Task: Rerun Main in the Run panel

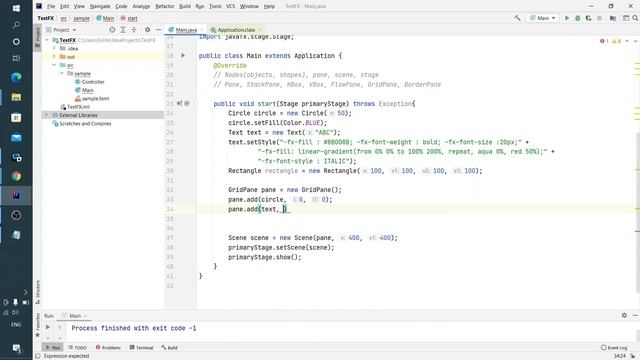Action: [x=48, y=327]
